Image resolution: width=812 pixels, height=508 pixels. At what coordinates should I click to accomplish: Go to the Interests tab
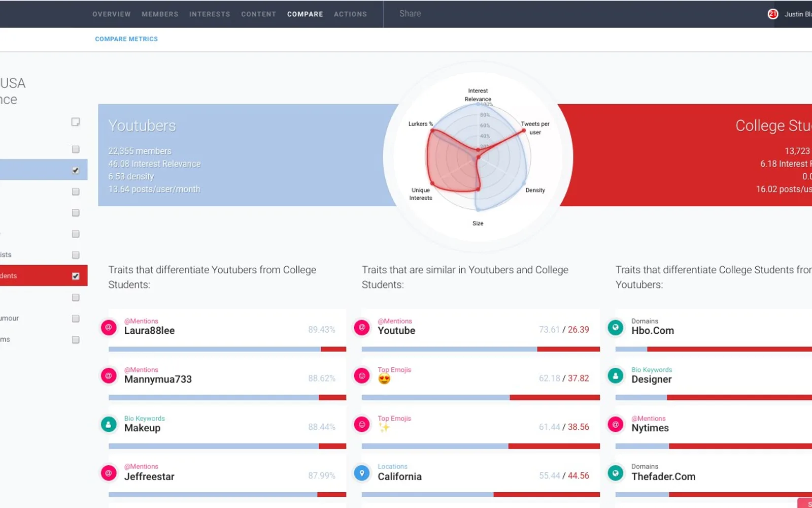point(210,14)
